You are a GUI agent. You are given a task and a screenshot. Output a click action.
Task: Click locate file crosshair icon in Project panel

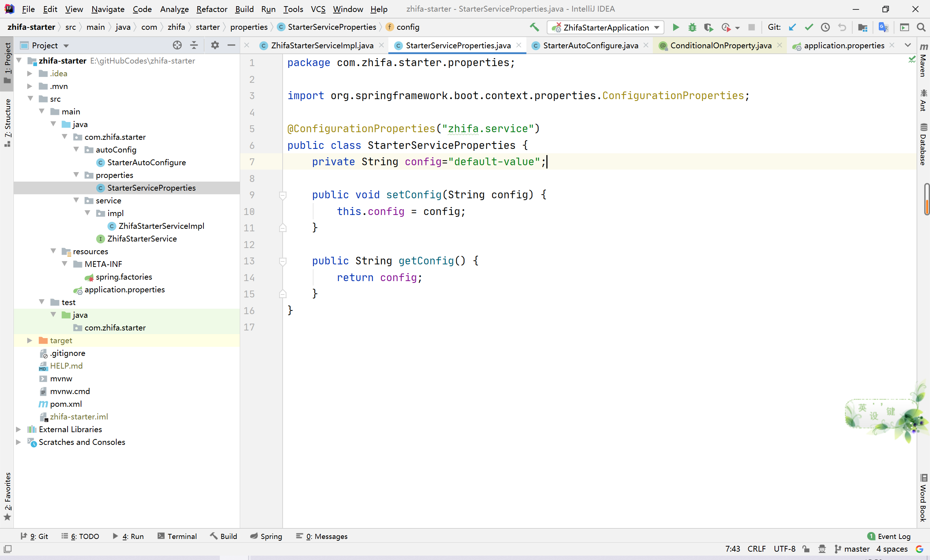click(x=177, y=45)
